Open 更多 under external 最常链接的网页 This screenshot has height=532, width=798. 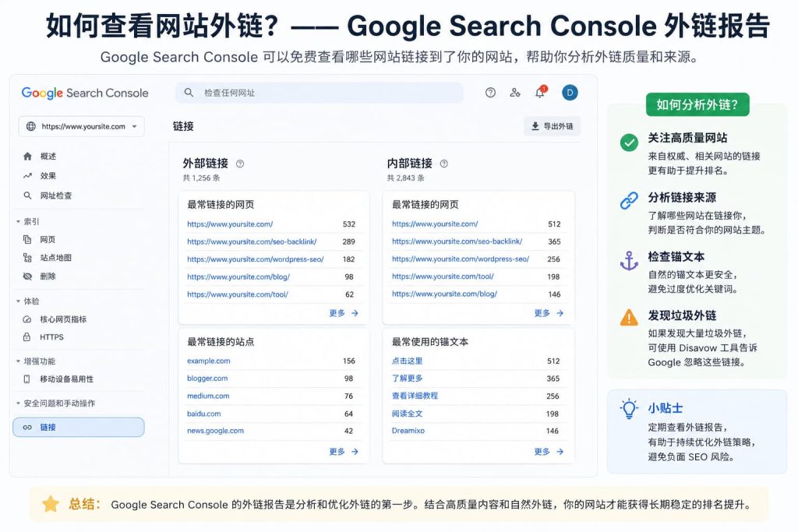[344, 313]
